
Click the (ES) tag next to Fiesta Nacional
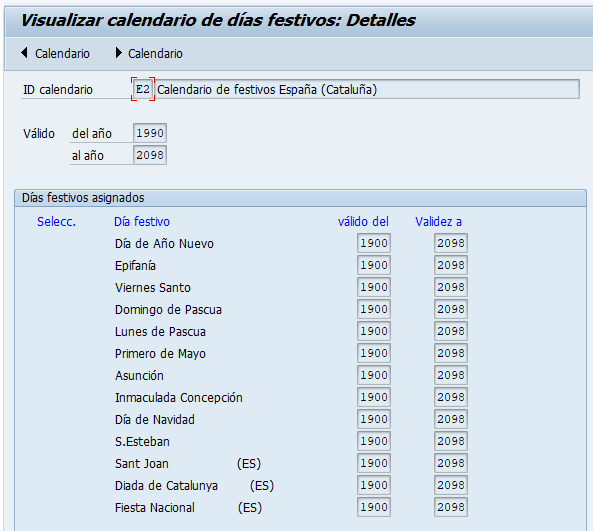click(250, 507)
